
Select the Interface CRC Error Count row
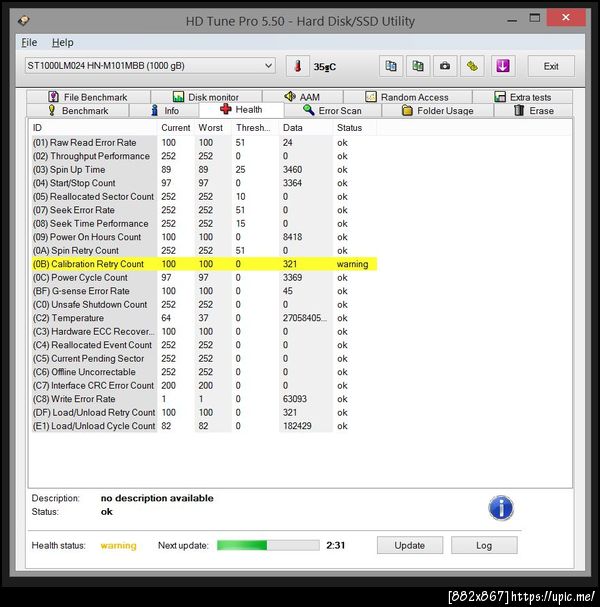pyautogui.click(x=204, y=385)
